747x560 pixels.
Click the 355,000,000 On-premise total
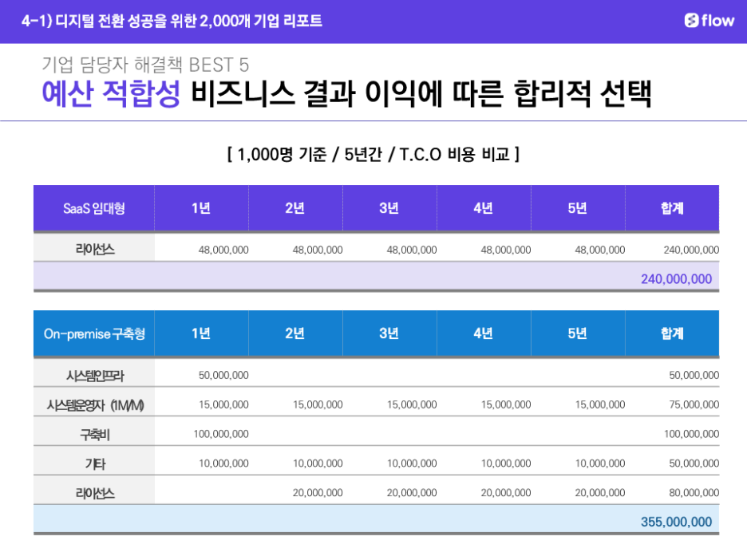[676, 522]
